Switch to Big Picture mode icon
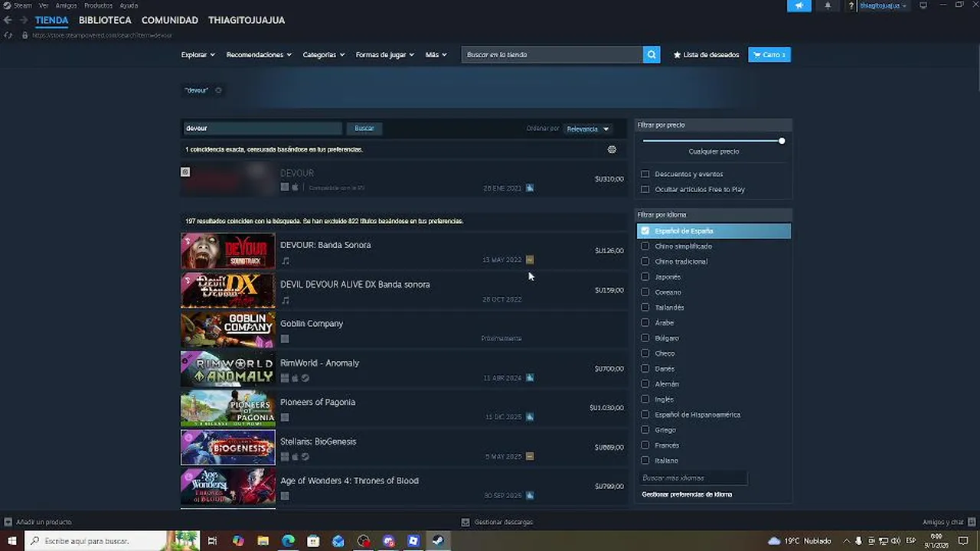This screenshot has width=980, height=551. point(923,5)
